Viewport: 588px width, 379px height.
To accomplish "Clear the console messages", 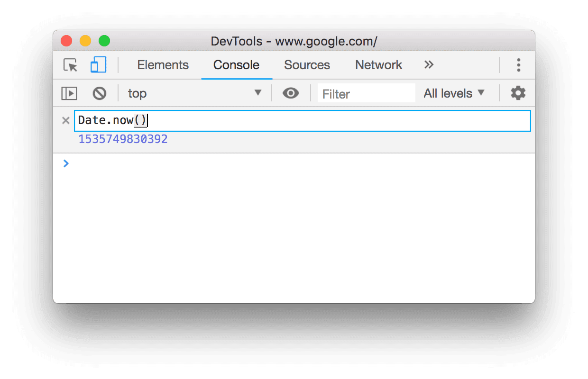I will tap(100, 93).
